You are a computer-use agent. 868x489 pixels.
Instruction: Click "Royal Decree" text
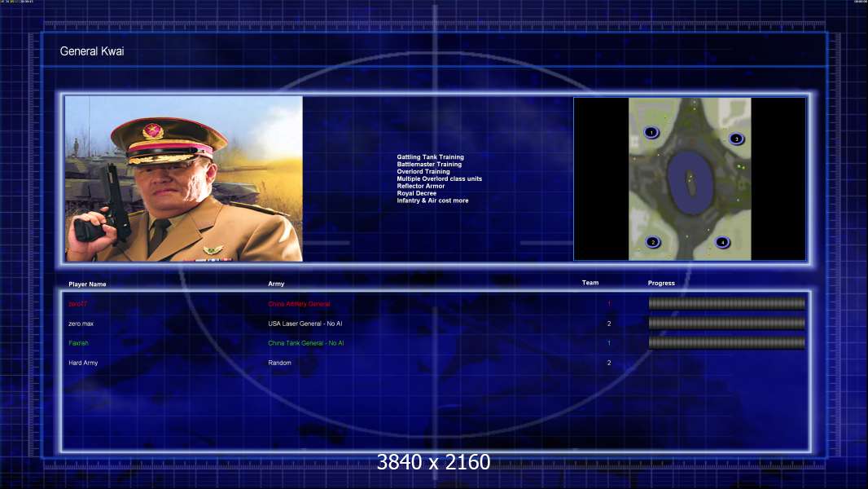[x=416, y=193]
